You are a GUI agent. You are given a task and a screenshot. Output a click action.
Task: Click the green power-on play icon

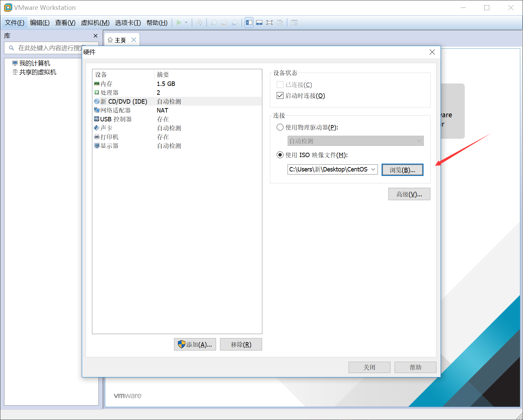click(x=179, y=22)
